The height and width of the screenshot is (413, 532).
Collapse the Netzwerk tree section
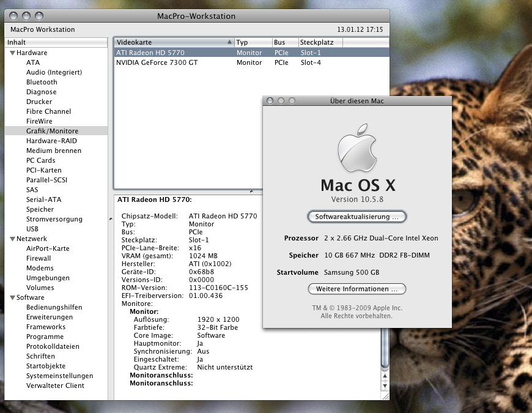coord(13,239)
